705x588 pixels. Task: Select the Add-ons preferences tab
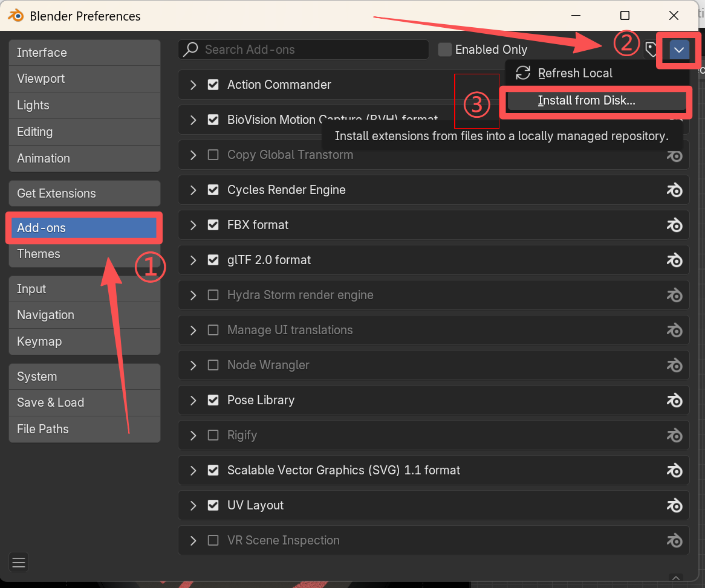pos(85,228)
